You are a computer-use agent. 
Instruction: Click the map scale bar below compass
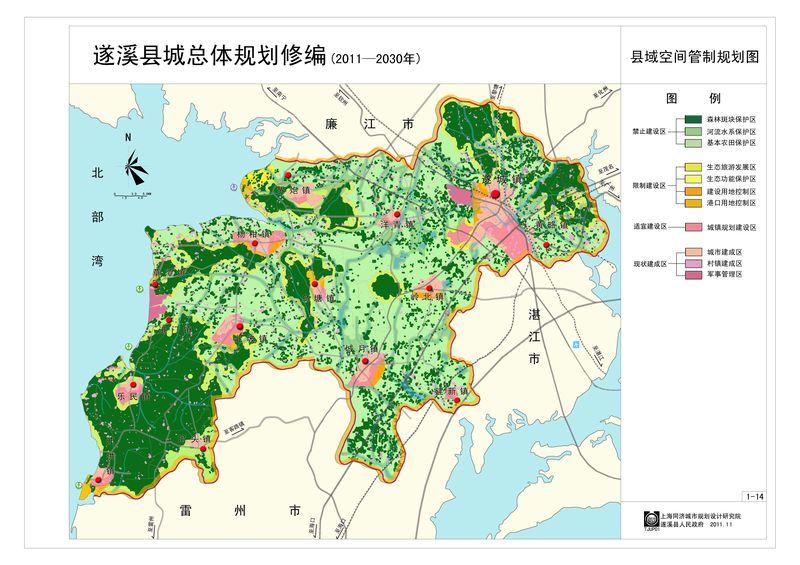[x=132, y=192]
